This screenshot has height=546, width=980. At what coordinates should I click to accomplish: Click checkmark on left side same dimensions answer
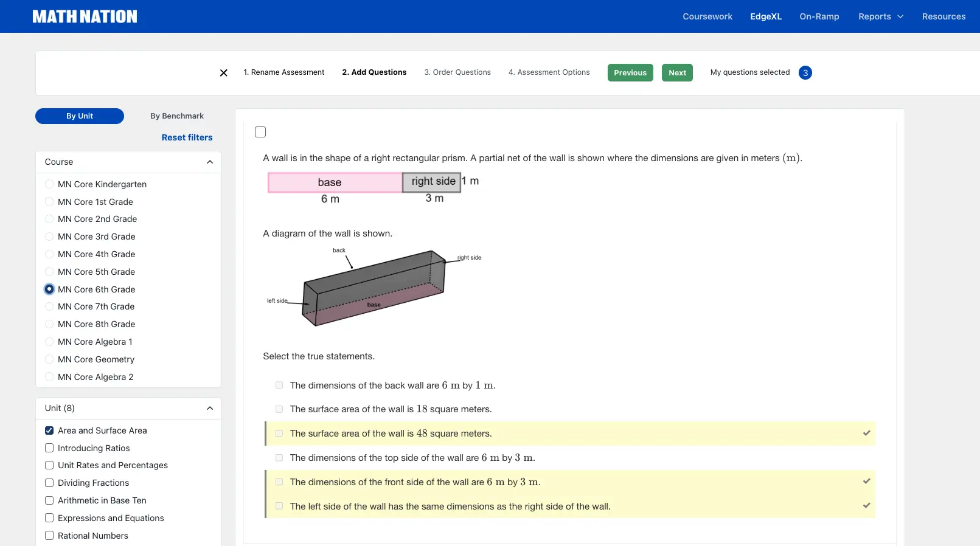pyautogui.click(x=866, y=506)
